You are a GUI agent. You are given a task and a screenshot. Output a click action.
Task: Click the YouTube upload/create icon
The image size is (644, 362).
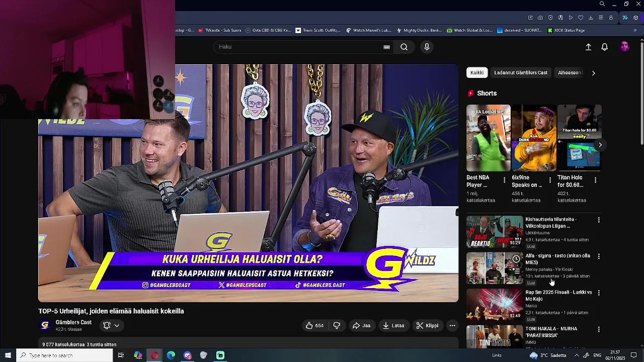click(x=588, y=47)
